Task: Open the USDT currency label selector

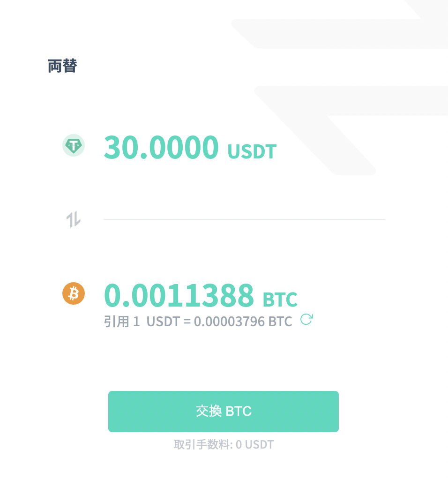Action: tap(252, 151)
